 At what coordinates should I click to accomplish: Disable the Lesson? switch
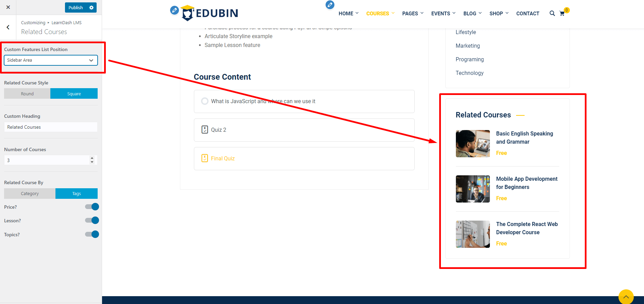(92, 220)
